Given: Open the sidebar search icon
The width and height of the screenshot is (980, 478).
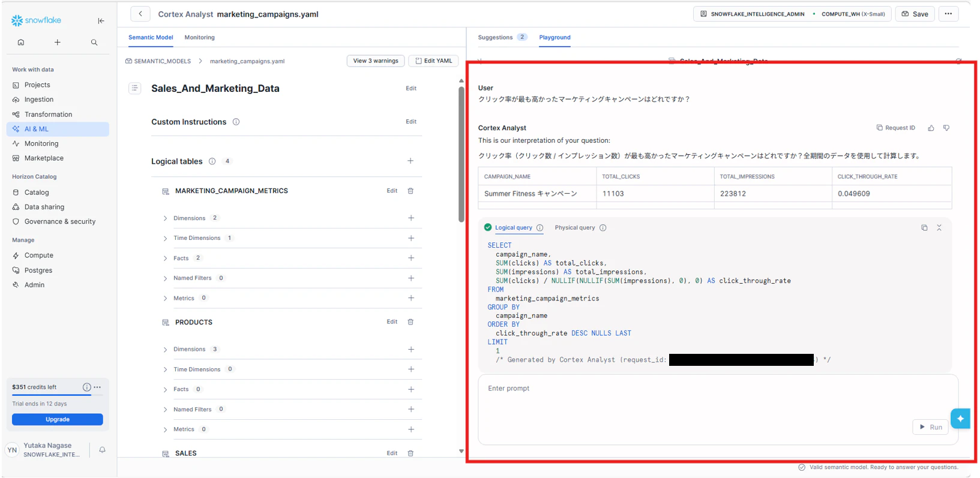Looking at the screenshot, I should [94, 43].
